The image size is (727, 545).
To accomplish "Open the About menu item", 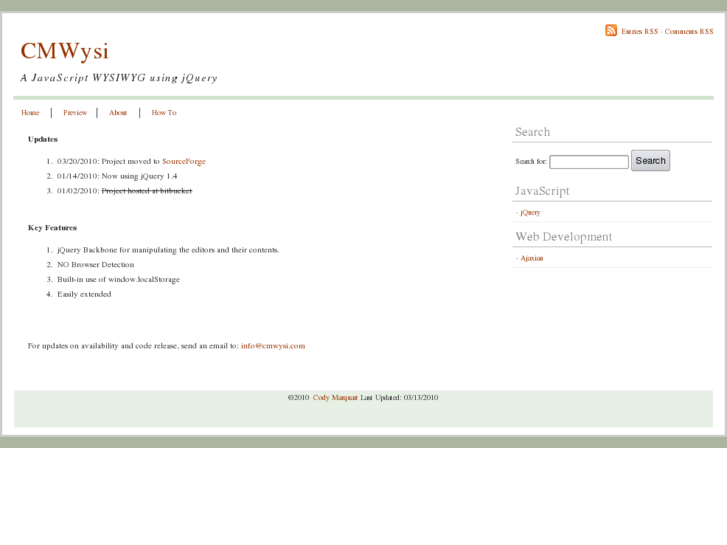I will pyautogui.click(x=118, y=113).
